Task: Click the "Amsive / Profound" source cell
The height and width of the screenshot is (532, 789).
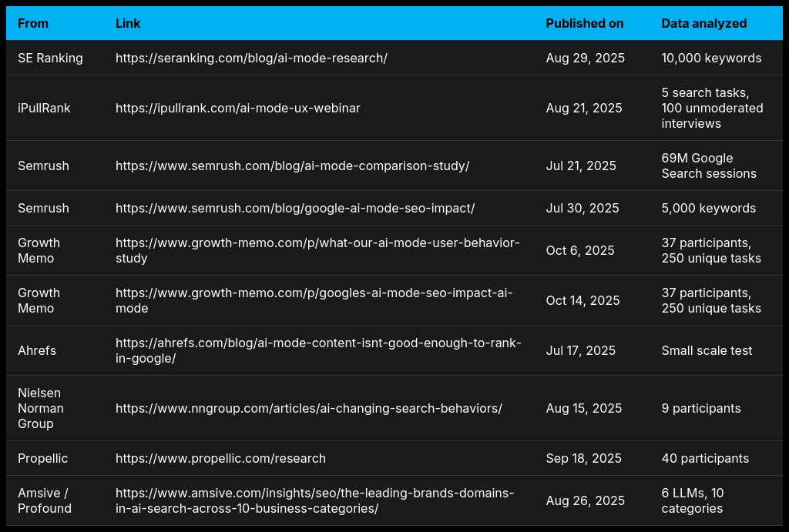Action: click(x=45, y=501)
